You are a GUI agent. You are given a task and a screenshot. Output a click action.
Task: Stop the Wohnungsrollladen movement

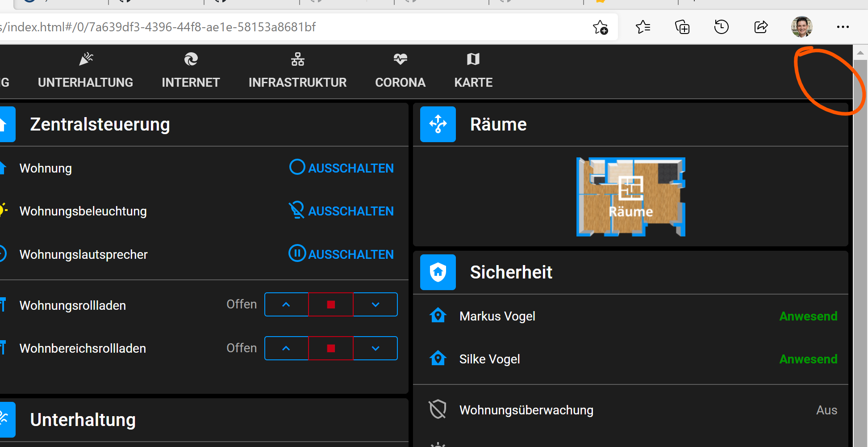pyautogui.click(x=330, y=304)
